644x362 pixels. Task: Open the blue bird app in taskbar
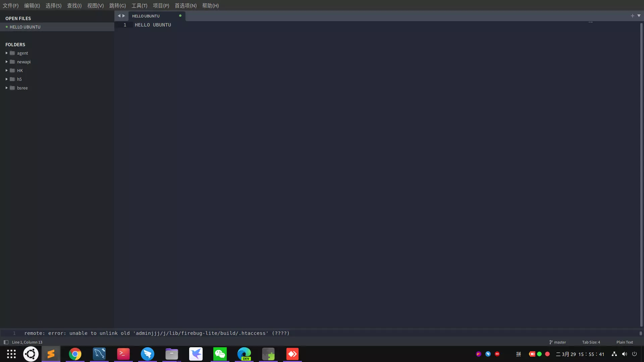pyautogui.click(x=148, y=354)
